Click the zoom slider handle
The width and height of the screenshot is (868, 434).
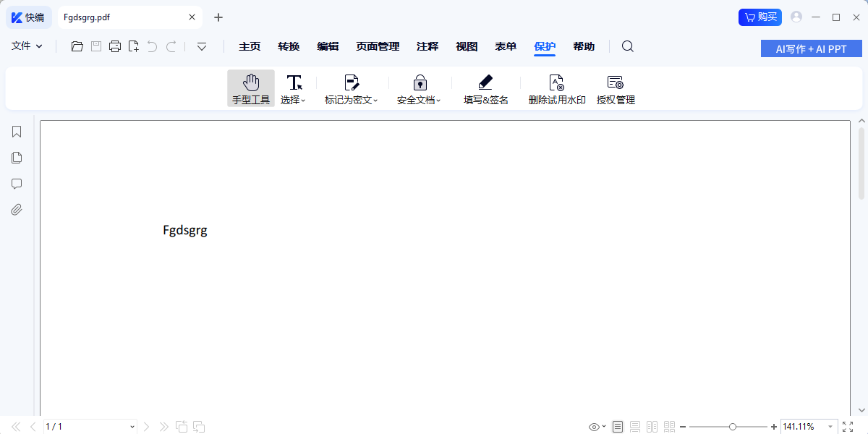tap(733, 427)
